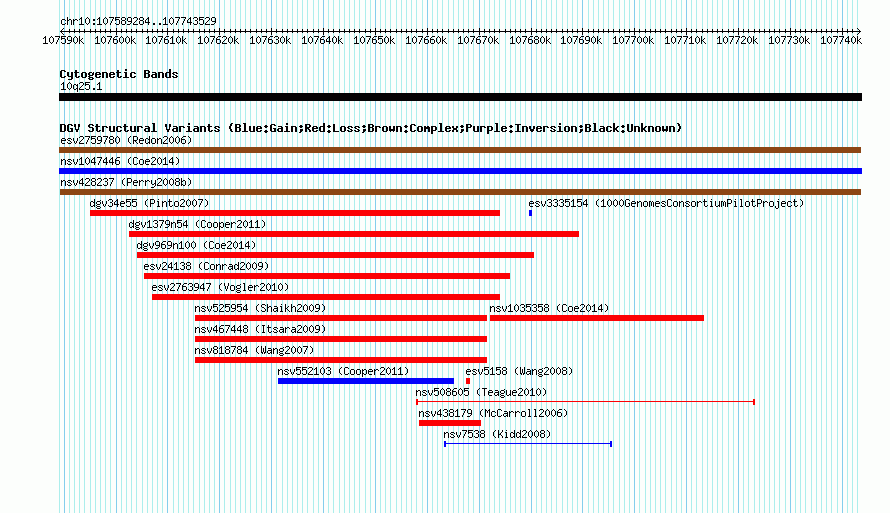The width and height of the screenshot is (890, 513).
Task: Click the nsv438179 (McCarroll2006) label
Action: [x=493, y=413]
